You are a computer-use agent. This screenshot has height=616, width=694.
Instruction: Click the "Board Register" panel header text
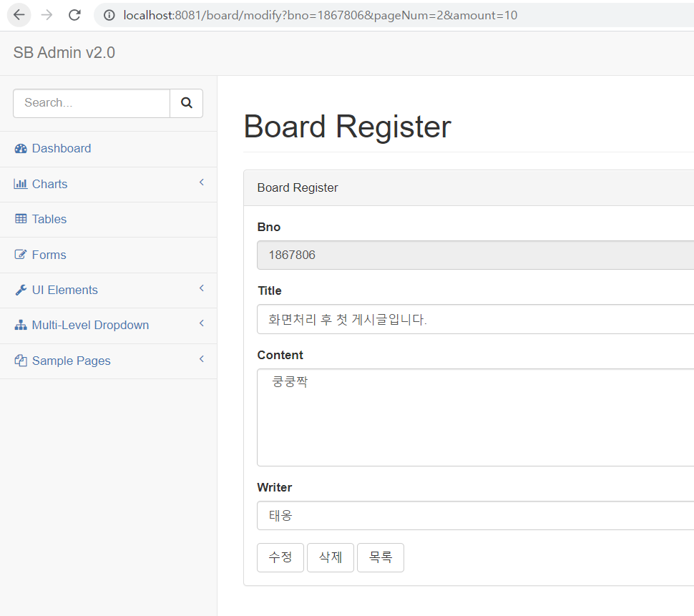coord(298,187)
